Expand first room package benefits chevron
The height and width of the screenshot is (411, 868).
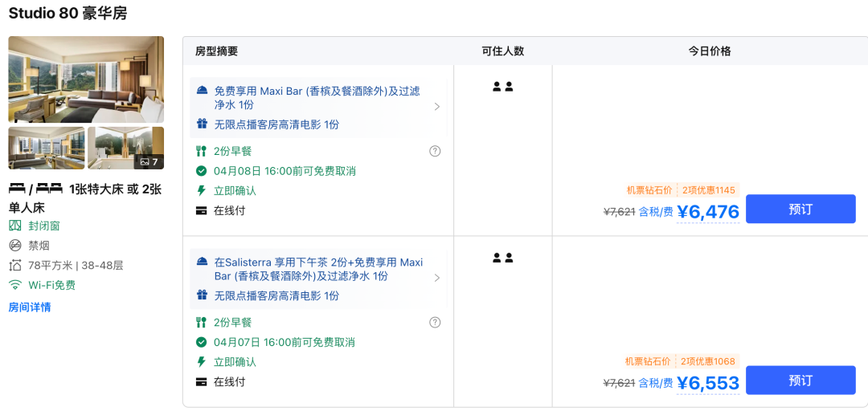pos(436,107)
